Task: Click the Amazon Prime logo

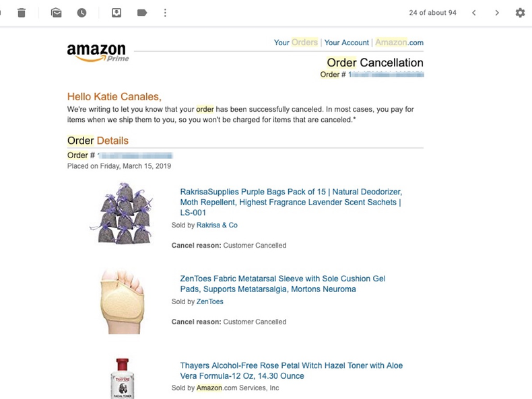Action: click(98, 52)
